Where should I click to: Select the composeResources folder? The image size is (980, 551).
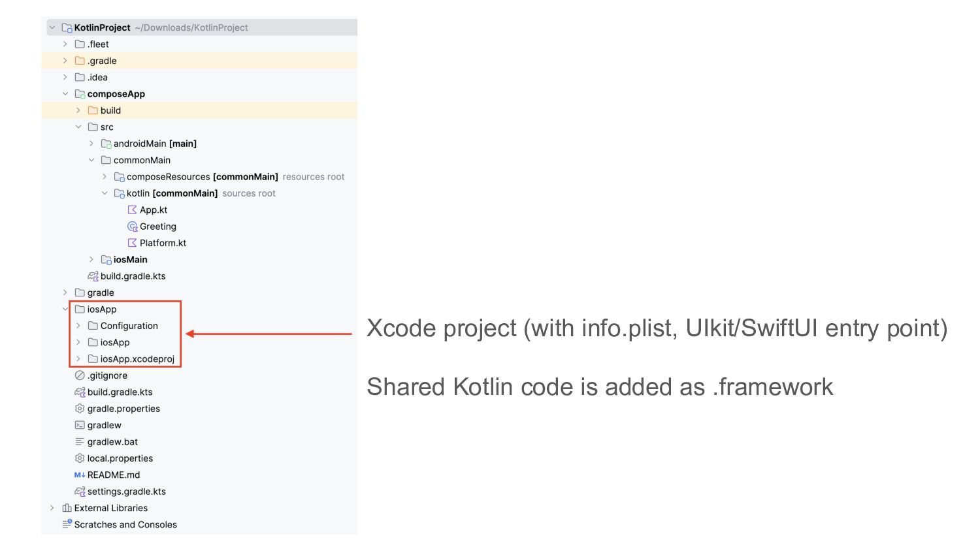(x=168, y=177)
